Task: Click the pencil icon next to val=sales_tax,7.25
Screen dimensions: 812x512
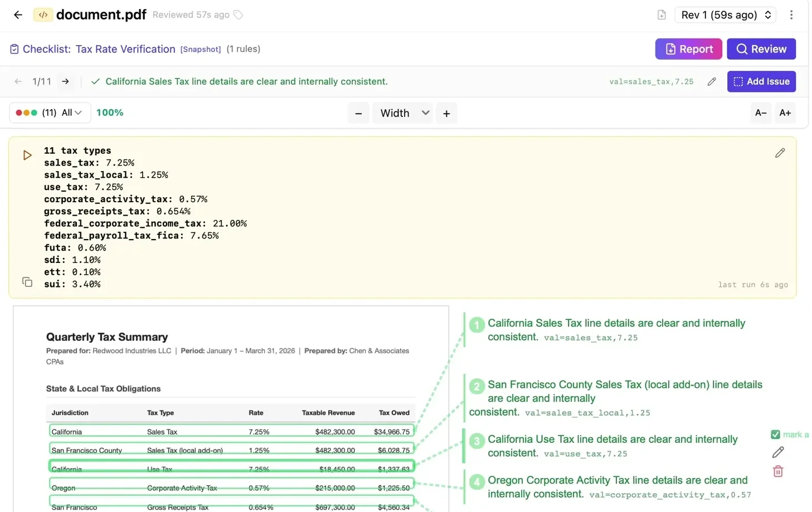Action: (x=712, y=82)
